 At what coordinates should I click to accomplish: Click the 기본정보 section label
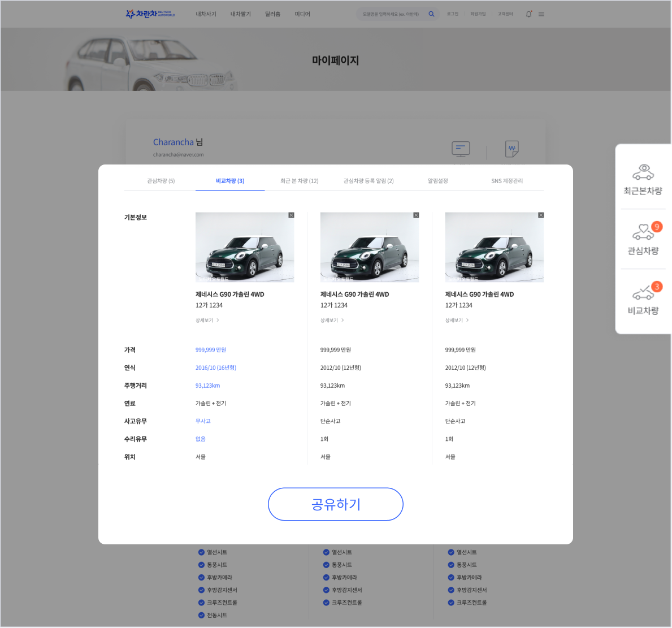point(136,217)
